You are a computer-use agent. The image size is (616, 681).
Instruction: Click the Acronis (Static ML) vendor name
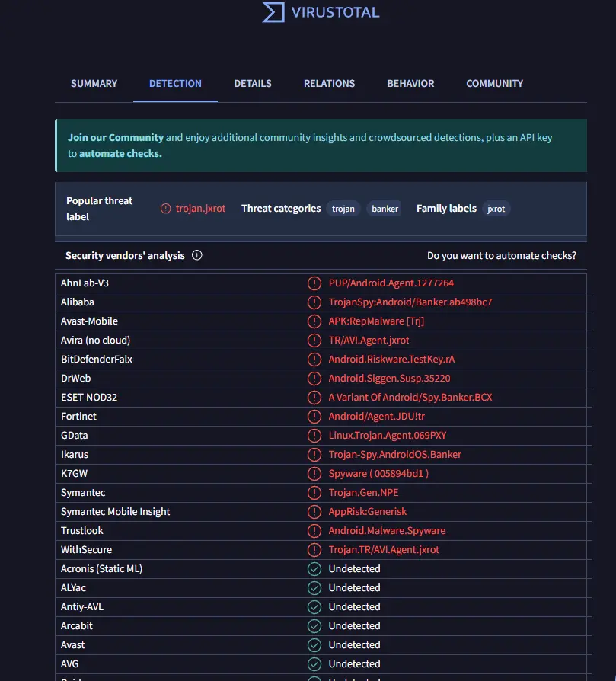(101, 568)
